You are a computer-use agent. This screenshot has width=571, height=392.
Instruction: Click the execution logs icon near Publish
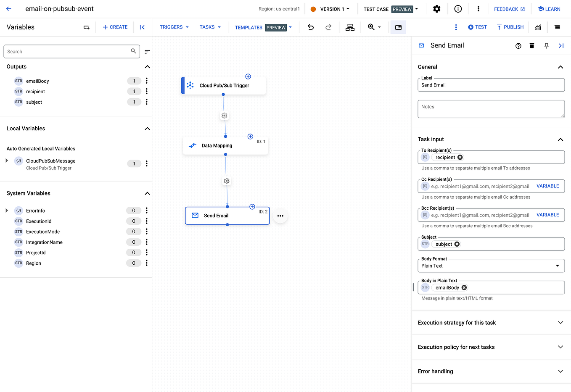(x=558, y=27)
